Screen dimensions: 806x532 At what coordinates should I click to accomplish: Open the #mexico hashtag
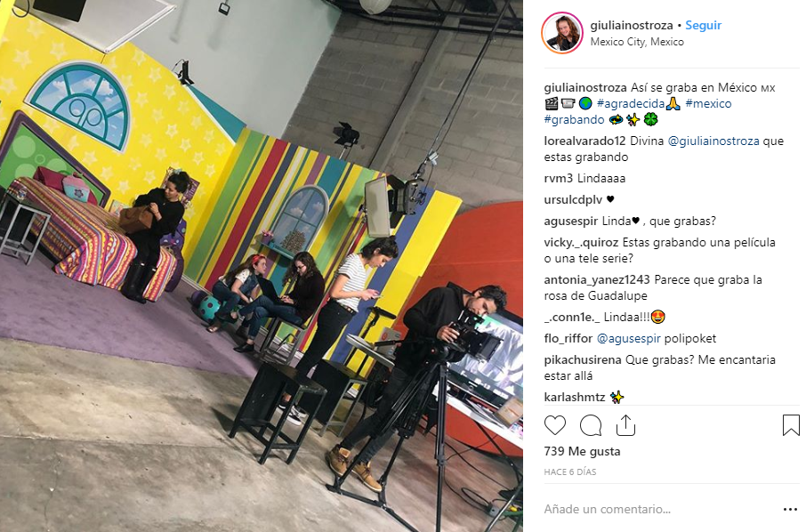click(708, 103)
